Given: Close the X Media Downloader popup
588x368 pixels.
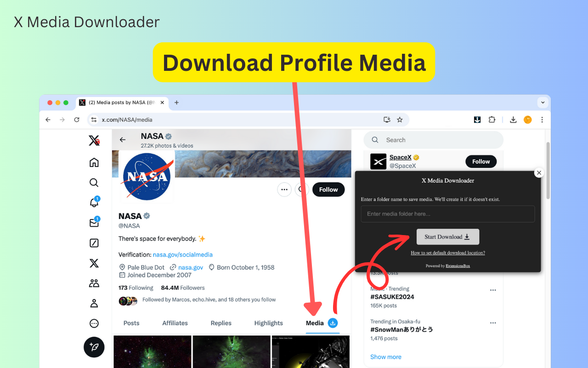Looking at the screenshot, I should click(x=539, y=173).
